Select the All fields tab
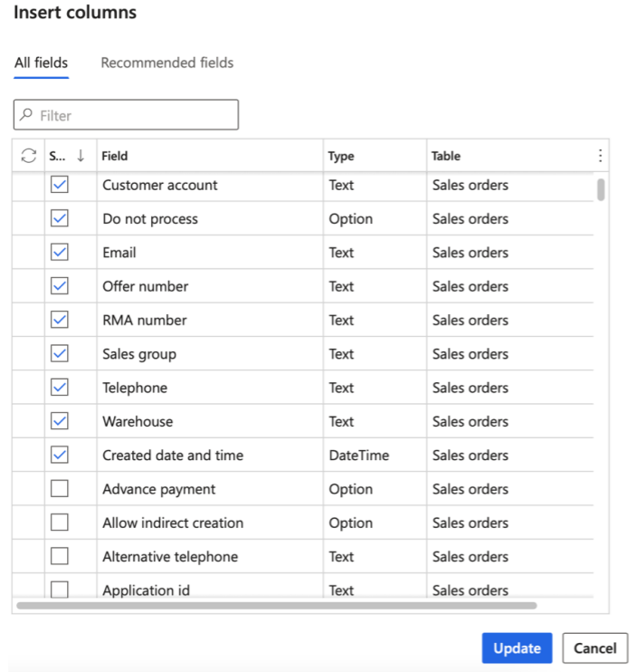The height and width of the screenshot is (672, 638). 41,62
